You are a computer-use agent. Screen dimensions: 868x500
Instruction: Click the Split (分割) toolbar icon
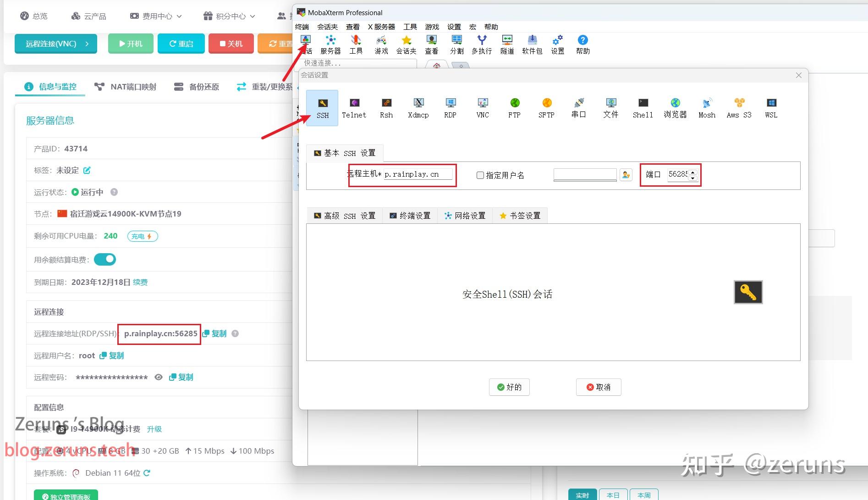pyautogui.click(x=456, y=45)
